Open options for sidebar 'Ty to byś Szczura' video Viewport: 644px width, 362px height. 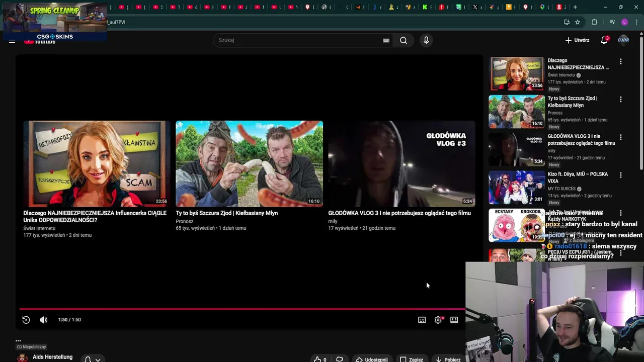point(621,100)
